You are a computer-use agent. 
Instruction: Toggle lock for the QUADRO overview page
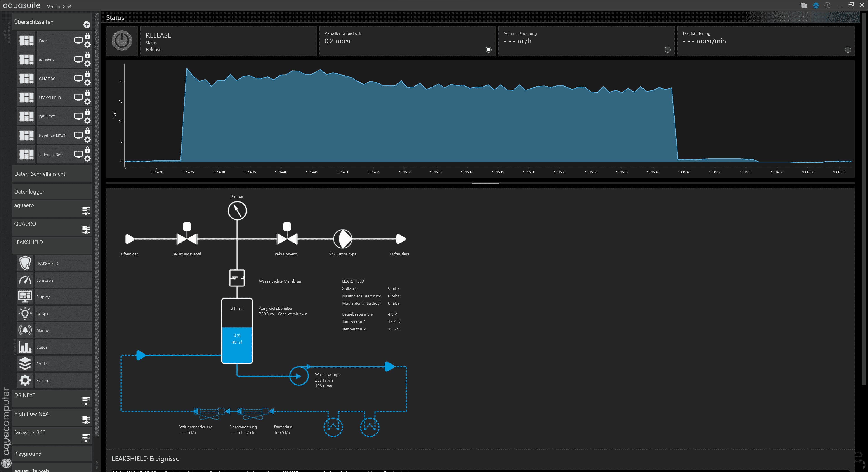coord(88,74)
